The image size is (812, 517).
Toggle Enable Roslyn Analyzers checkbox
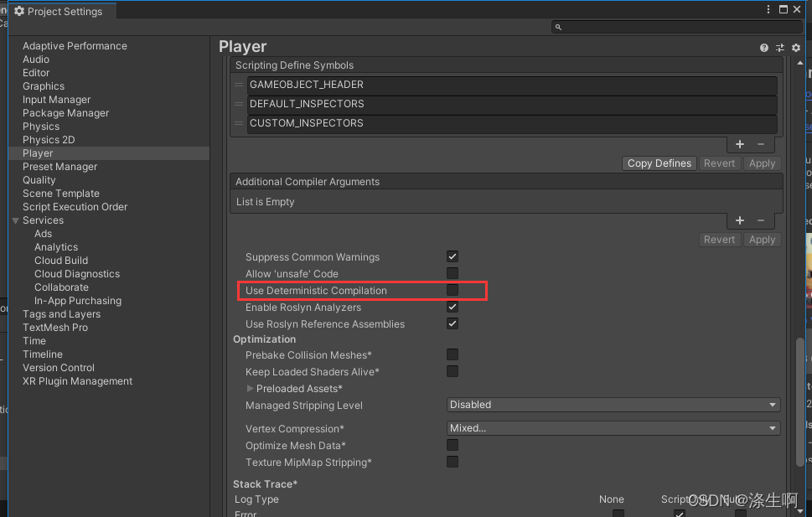[x=453, y=307]
